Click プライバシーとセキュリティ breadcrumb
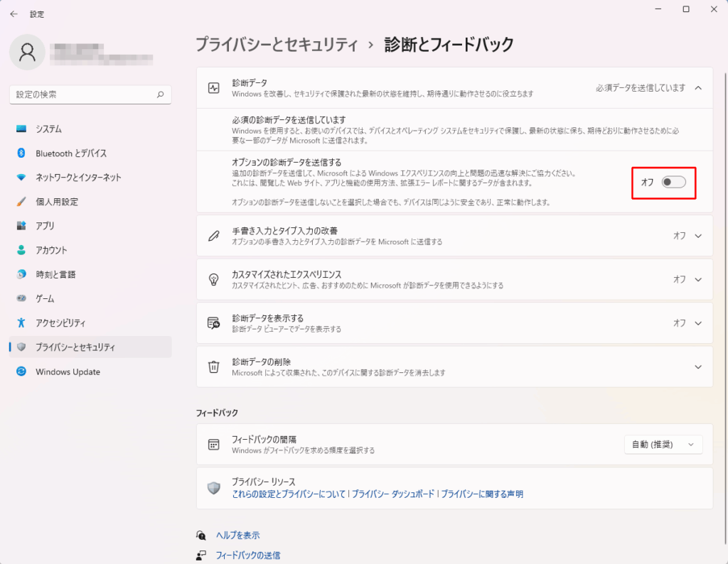This screenshot has width=728, height=564. pyautogui.click(x=277, y=45)
